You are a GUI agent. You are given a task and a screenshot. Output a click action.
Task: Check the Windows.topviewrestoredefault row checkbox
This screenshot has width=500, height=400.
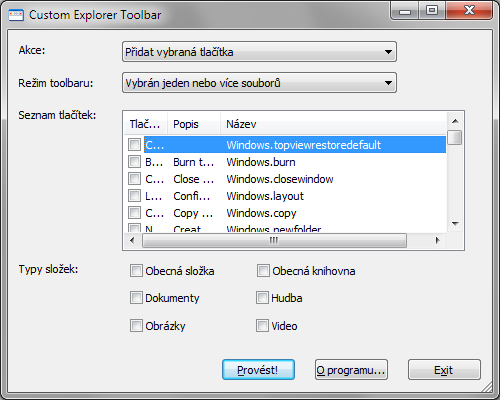134,145
